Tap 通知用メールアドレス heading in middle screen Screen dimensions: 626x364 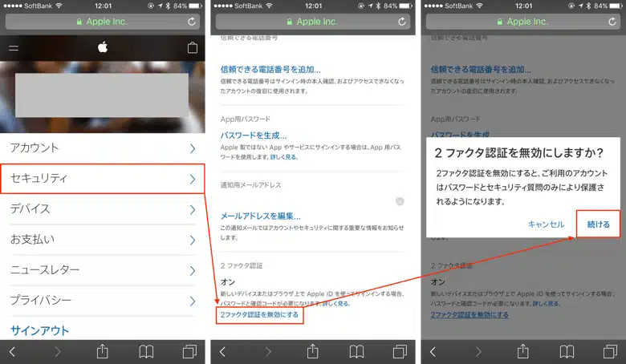250,185
